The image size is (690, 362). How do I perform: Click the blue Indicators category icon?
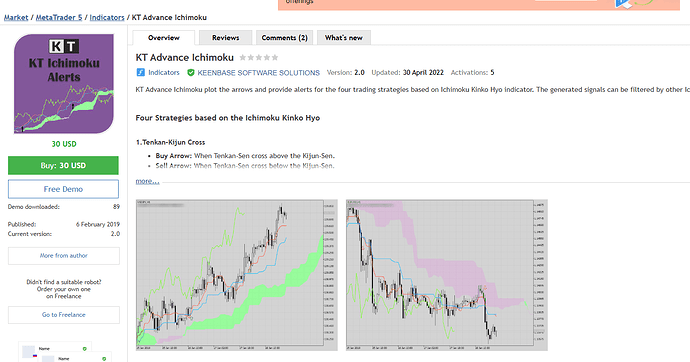tap(140, 73)
